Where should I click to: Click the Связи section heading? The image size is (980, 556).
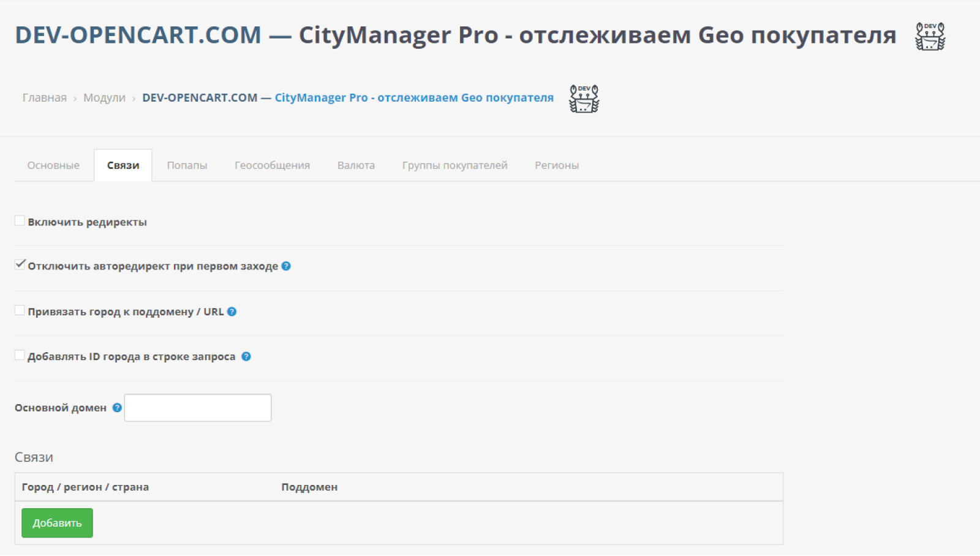pos(34,457)
